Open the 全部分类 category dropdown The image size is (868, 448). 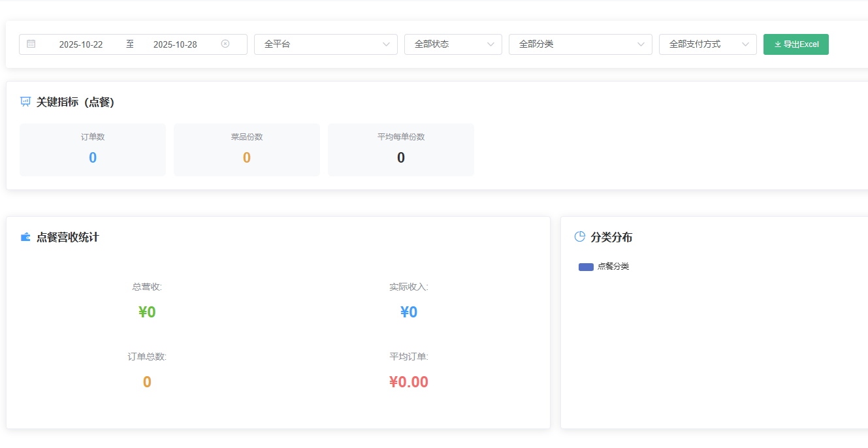pos(580,44)
